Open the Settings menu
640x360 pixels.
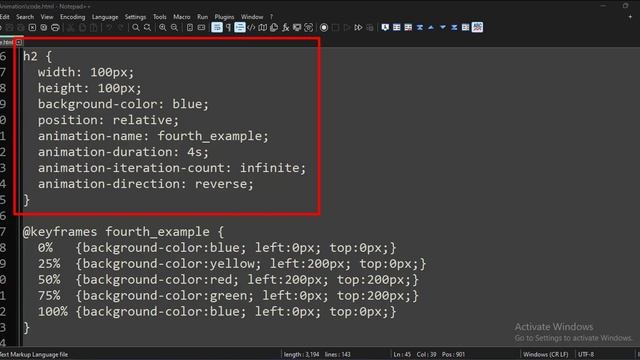click(135, 17)
